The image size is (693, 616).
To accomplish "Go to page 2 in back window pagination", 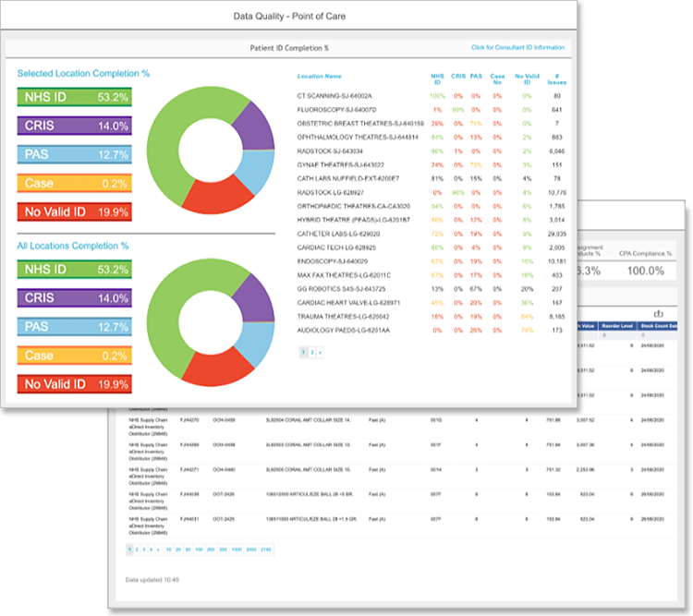I will (x=137, y=550).
